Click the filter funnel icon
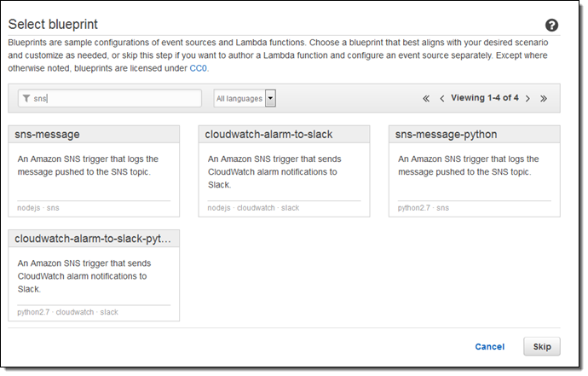 tap(26, 98)
